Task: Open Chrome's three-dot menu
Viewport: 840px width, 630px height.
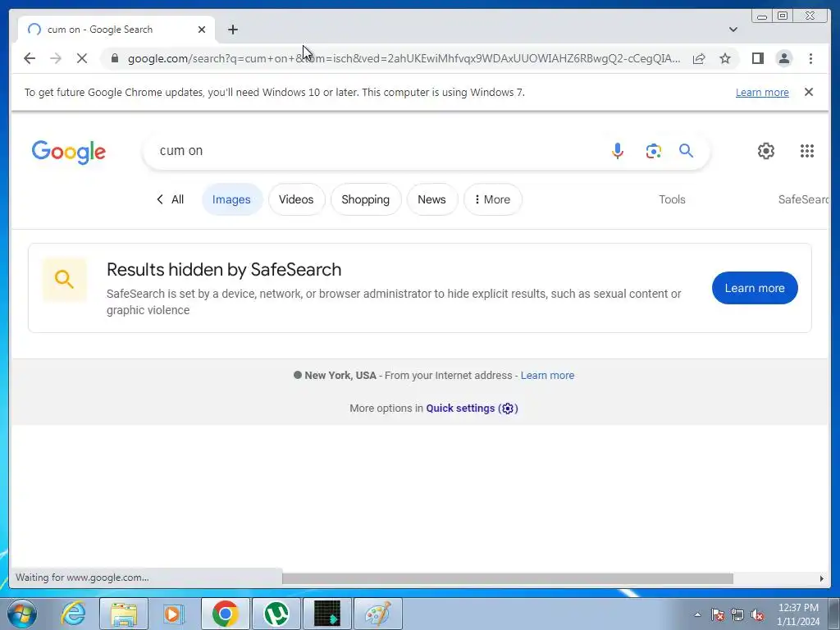Action: [810, 58]
